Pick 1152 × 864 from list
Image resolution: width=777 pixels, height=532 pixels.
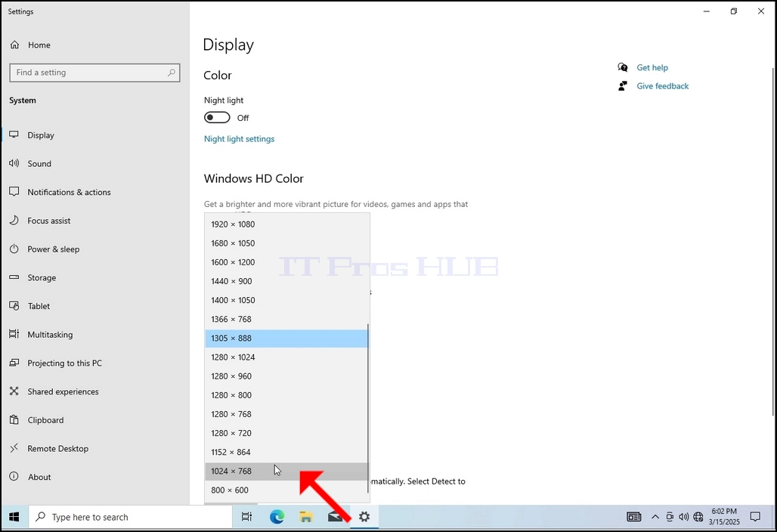coord(287,452)
